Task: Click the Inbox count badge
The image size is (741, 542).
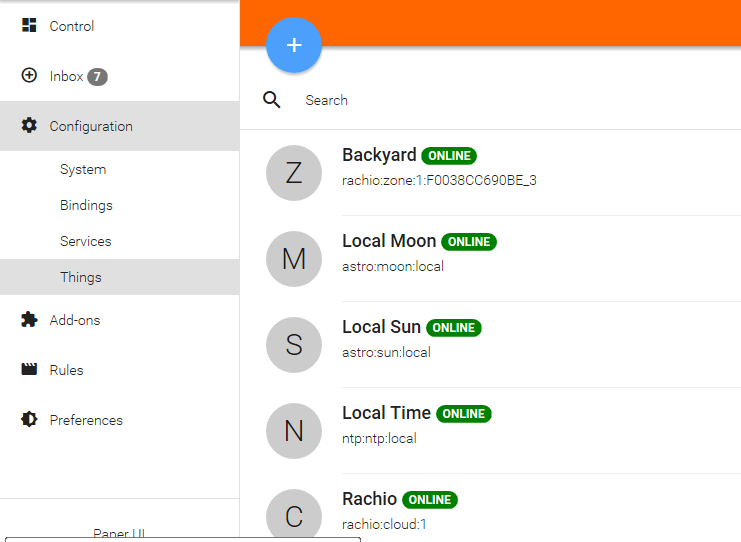Action: [97, 77]
